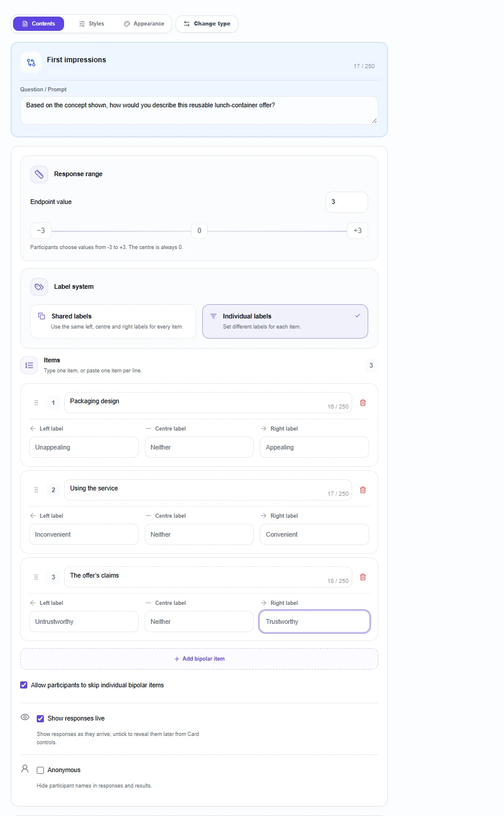Screen dimensions: 504x816
Task: Select Individual labels option
Action: [x=285, y=321]
